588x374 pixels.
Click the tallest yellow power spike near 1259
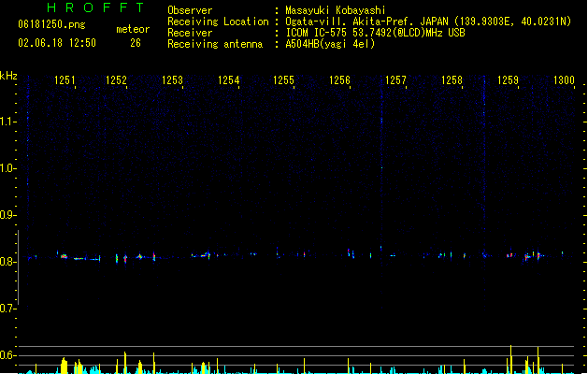tap(510, 359)
